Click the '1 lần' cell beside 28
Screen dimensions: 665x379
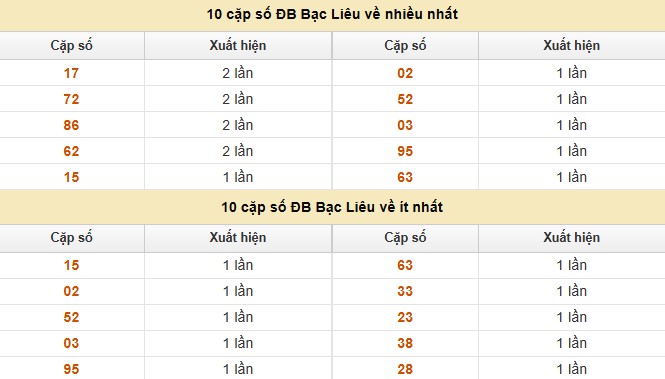click(572, 369)
